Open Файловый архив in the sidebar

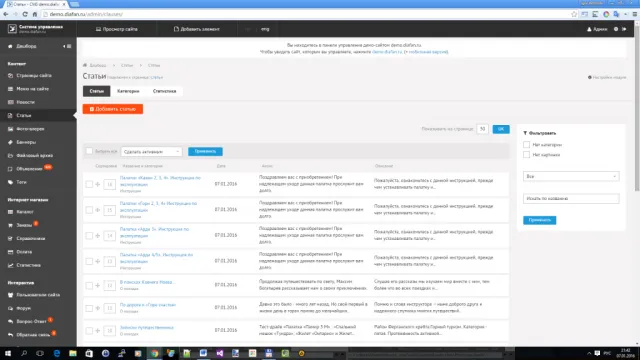pyautogui.click(x=34, y=156)
